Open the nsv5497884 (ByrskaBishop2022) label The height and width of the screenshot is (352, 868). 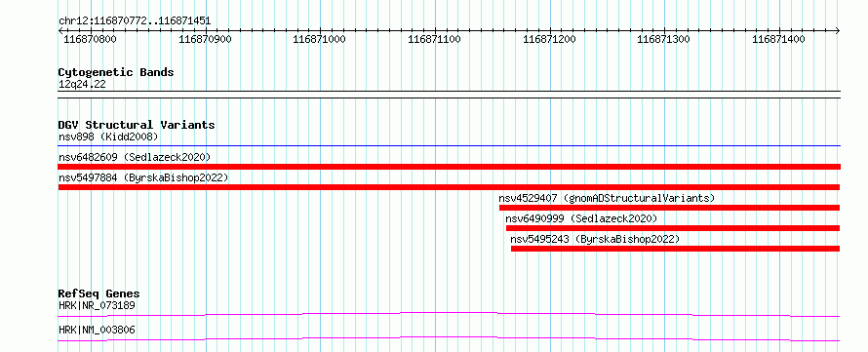coord(143,177)
